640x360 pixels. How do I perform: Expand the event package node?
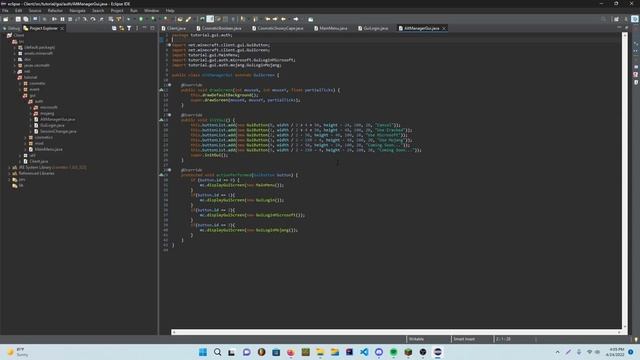20,89
